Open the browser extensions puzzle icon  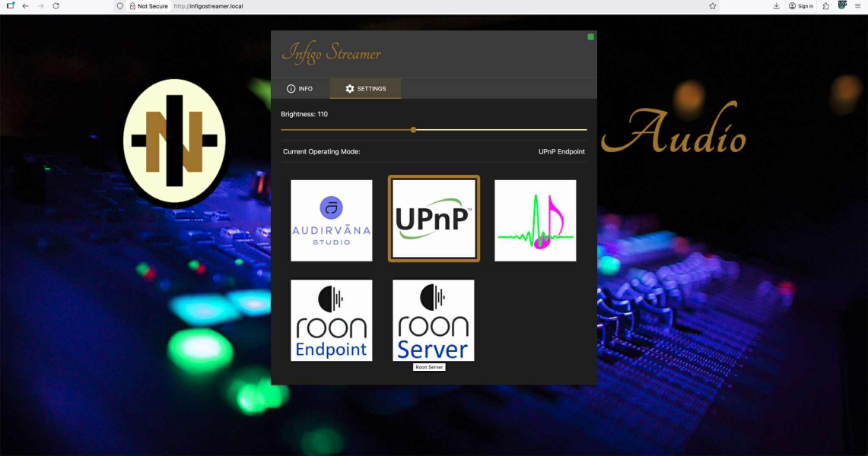[825, 6]
